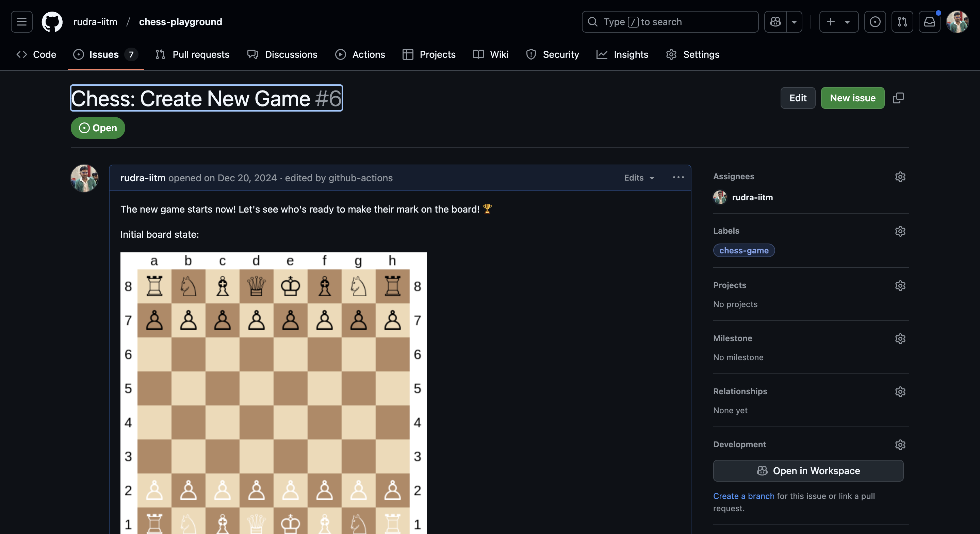Viewport: 980px width, 534px height.
Task: Click the issues icon in header
Action: (x=875, y=22)
